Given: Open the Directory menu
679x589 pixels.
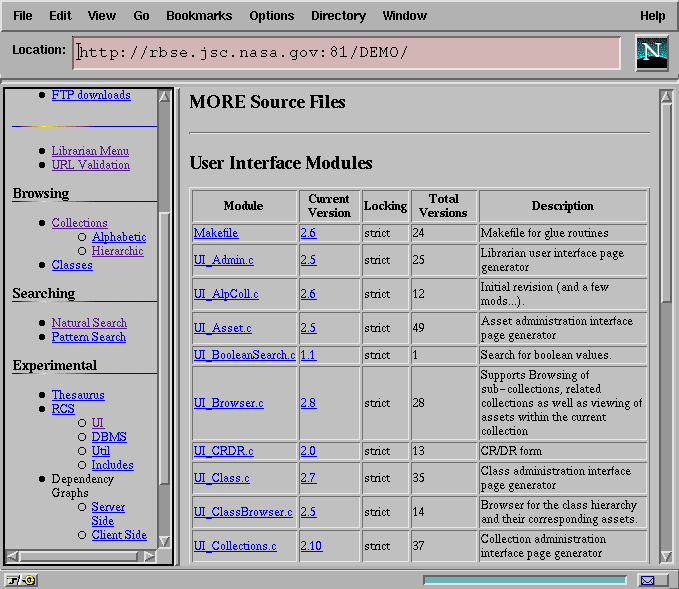Looking at the screenshot, I should (x=338, y=16).
